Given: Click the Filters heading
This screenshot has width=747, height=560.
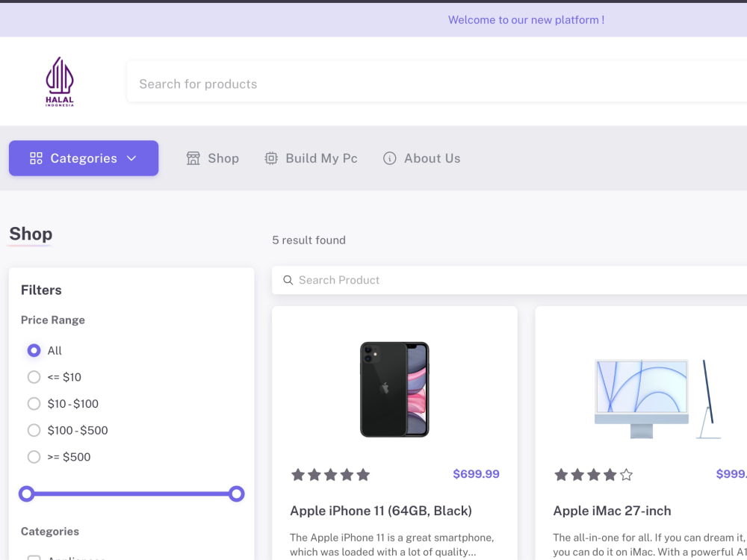Looking at the screenshot, I should 41,290.
